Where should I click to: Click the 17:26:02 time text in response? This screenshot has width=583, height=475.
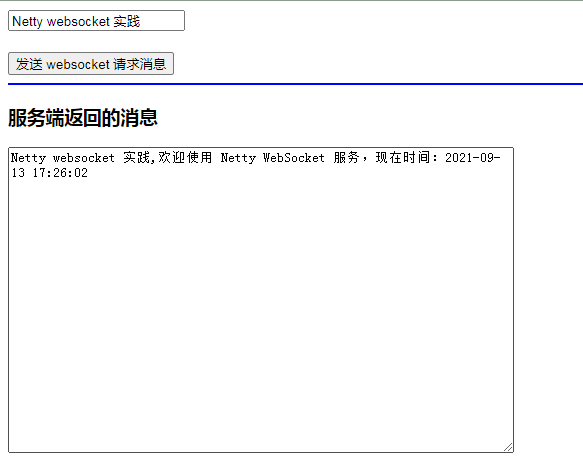click(x=60, y=173)
